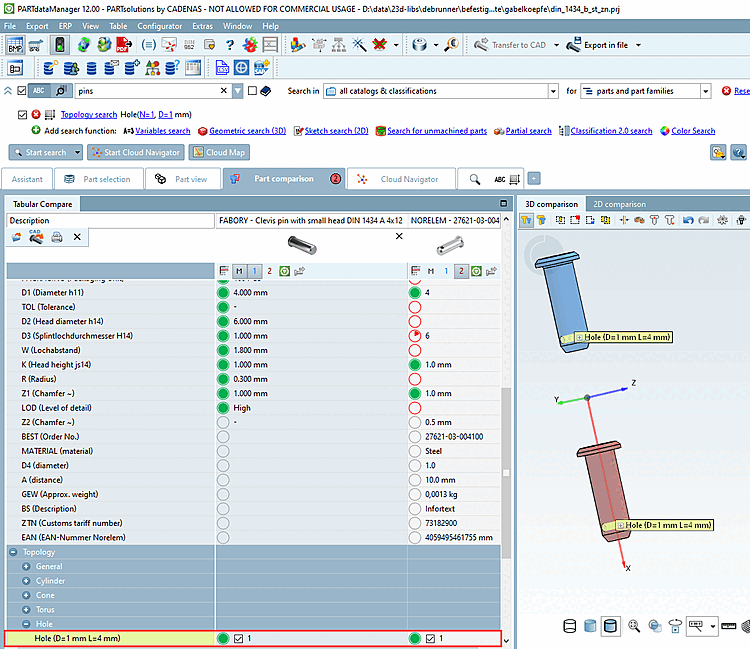Toggle the Topology search checkbox
The width and height of the screenshot is (750, 649).
pyautogui.click(x=23, y=115)
